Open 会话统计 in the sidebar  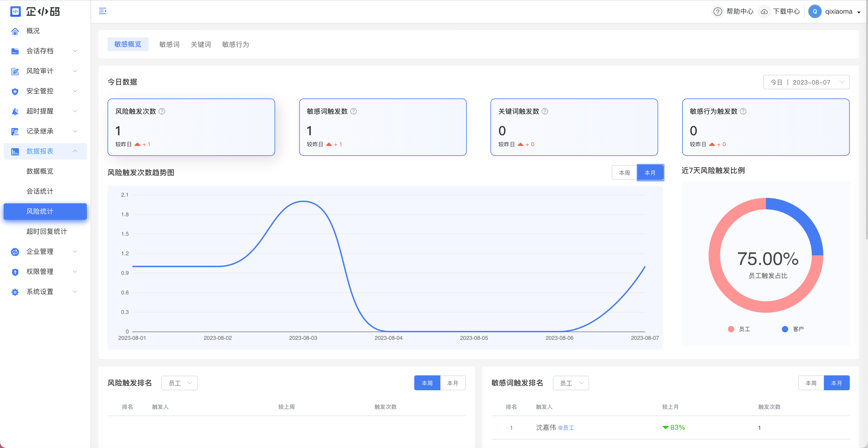pyautogui.click(x=40, y=191)
